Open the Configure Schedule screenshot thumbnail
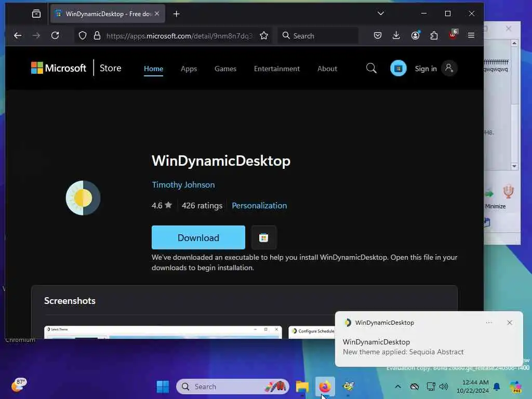Image resolution: width=532 pixels, height=399 pixels. (312, 332)
